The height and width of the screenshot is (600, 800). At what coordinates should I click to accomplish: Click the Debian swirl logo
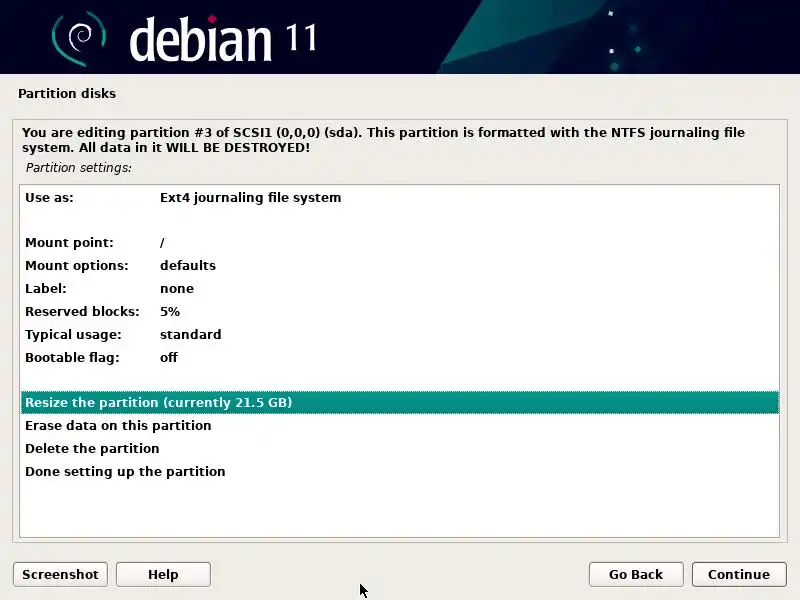pos(79,38)
